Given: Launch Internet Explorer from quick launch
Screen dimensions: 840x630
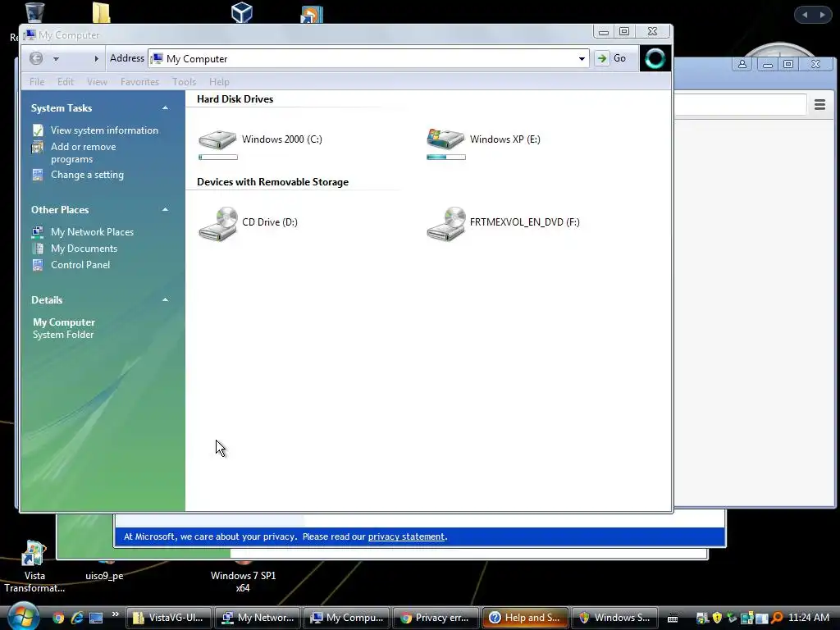Looking at the screenshot, I should [77, 618].
